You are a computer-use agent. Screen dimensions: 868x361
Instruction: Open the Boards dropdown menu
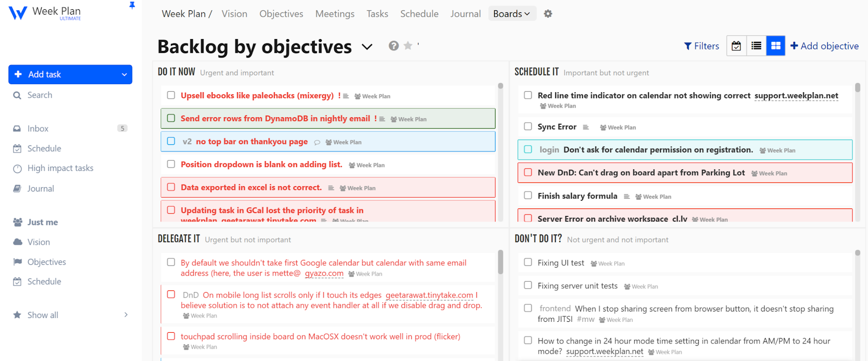(x=512, y=14)
